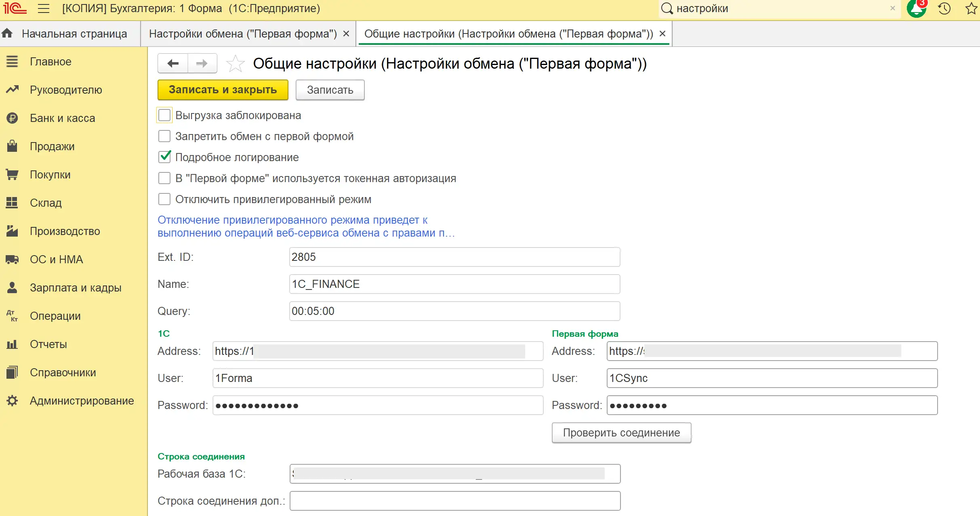Click the Операции Дт/Кт icon
Screen dimensions: 980x516
pos(12,316)
